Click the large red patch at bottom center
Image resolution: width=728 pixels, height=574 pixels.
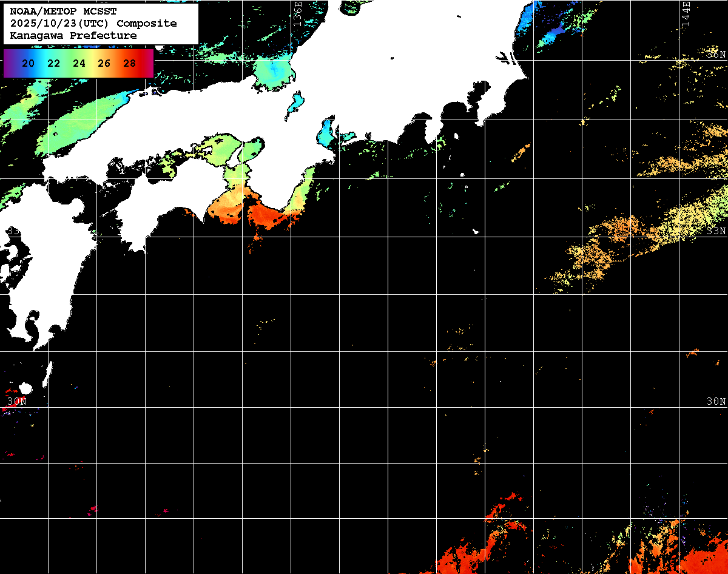479,549
